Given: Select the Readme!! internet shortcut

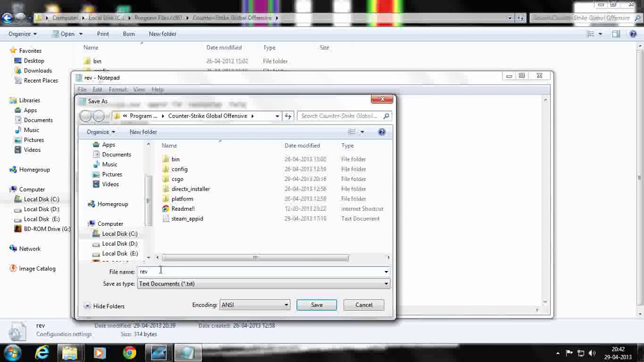Looking at the screenshot, I should [x=183, y=209].
